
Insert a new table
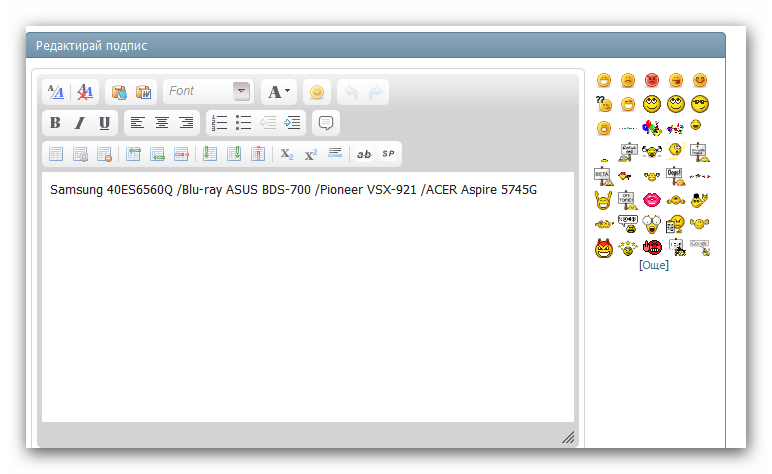pyautogui.click(x=56, y=154)
